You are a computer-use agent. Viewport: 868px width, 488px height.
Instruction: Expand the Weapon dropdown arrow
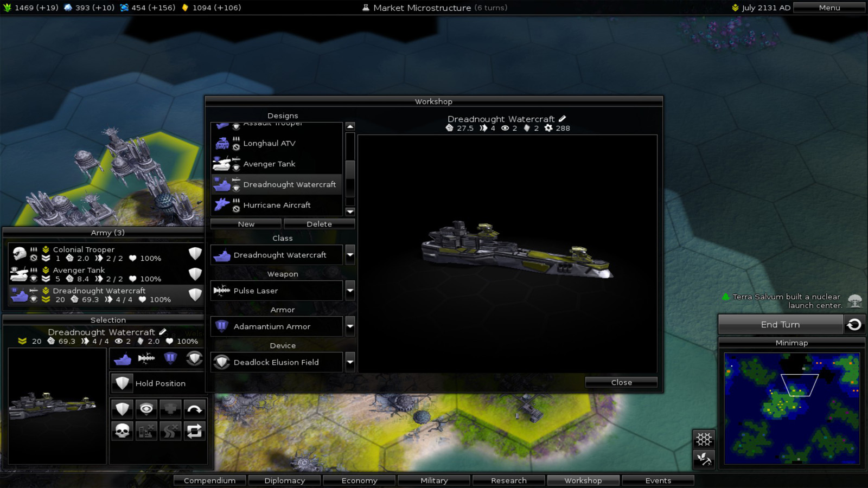pyautogui.click(x=350, y=290)
